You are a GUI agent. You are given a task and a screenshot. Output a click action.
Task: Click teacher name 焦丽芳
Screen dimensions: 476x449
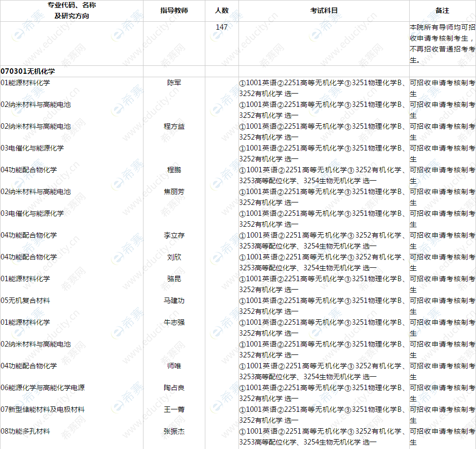coord(174,192)
